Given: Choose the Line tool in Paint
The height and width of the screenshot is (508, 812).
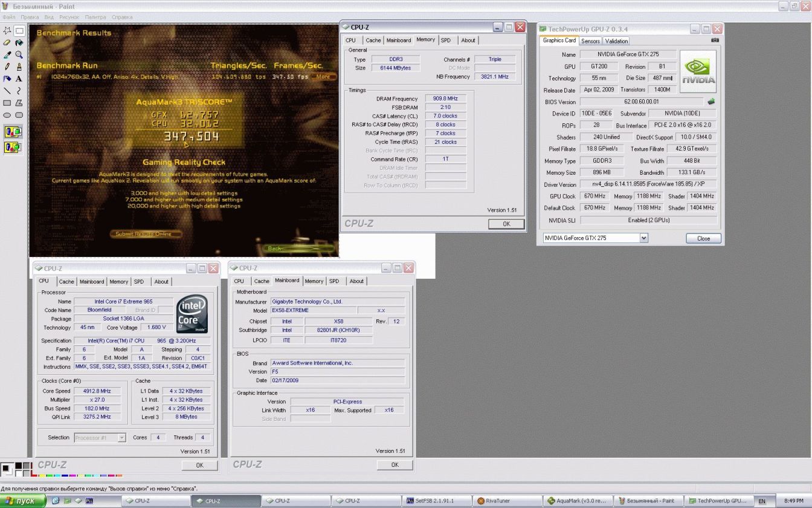Looking at the screenshot, I should point(7,91).
